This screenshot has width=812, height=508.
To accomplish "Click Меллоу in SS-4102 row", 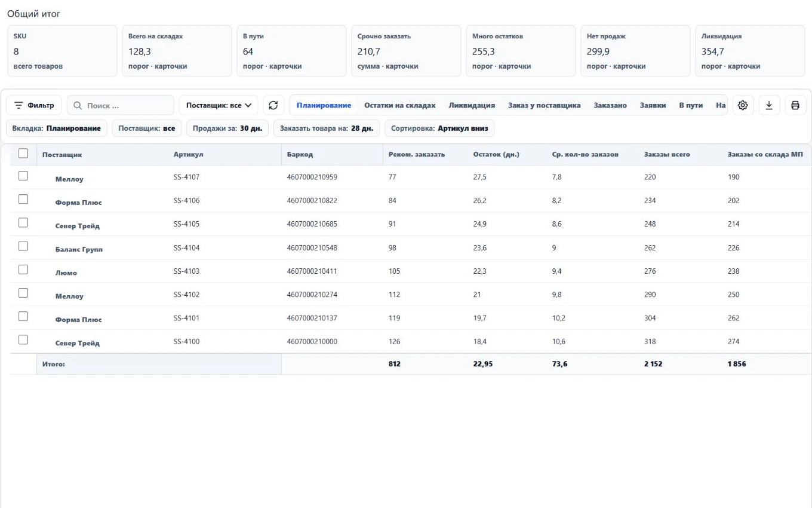I will [69, 296].
